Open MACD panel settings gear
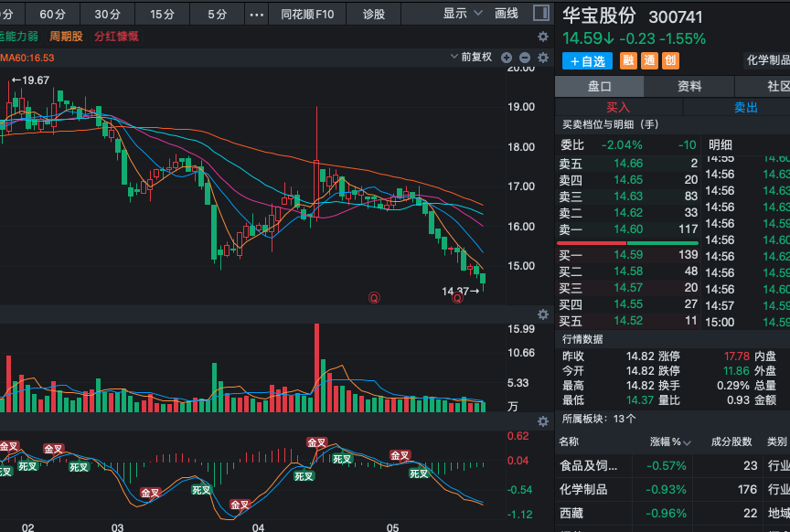 tap(542, 421)
